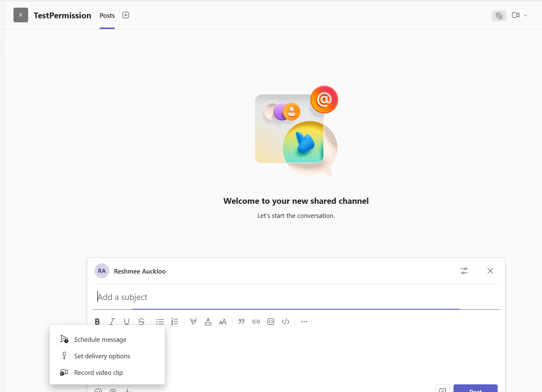The width and height of the screenshot is (542, 392).
Task: Click the Add a subject field
Action: pos(275,297)
